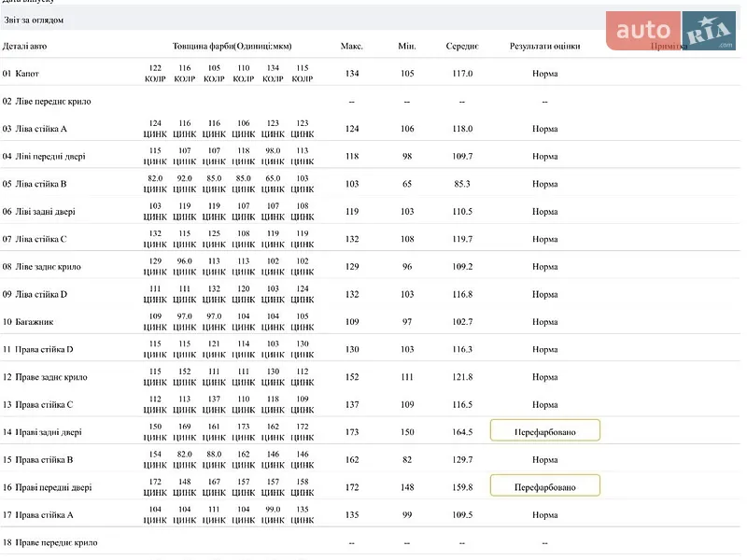The width and height of the screenshot is (747, 560).
Task: Click the '05 Ліва стійка B' row label
Action: 35,184
